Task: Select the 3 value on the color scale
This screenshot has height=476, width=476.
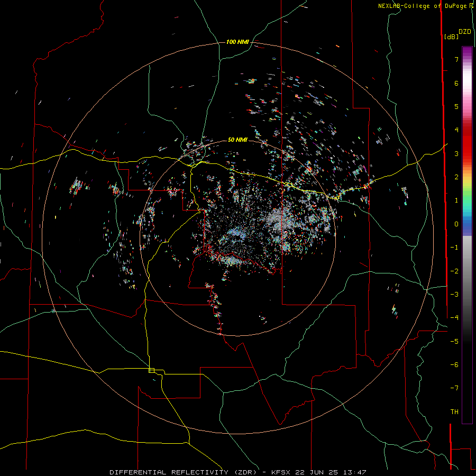Action: point(456,153)
